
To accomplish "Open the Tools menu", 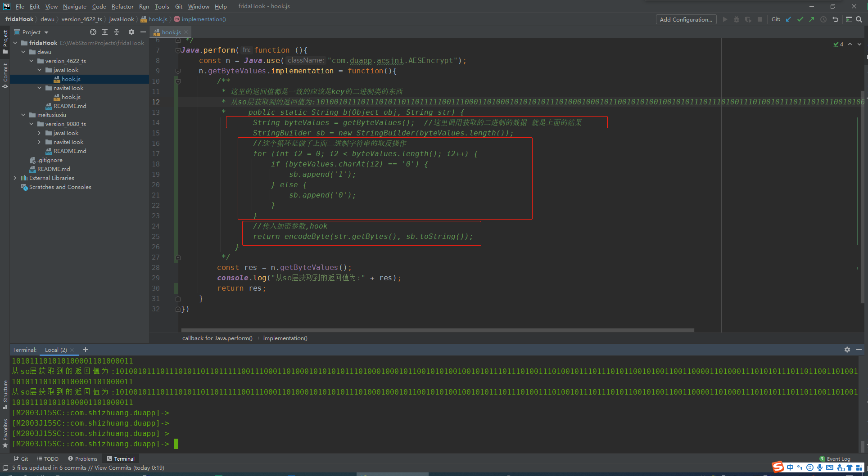I will click(162, 6).
